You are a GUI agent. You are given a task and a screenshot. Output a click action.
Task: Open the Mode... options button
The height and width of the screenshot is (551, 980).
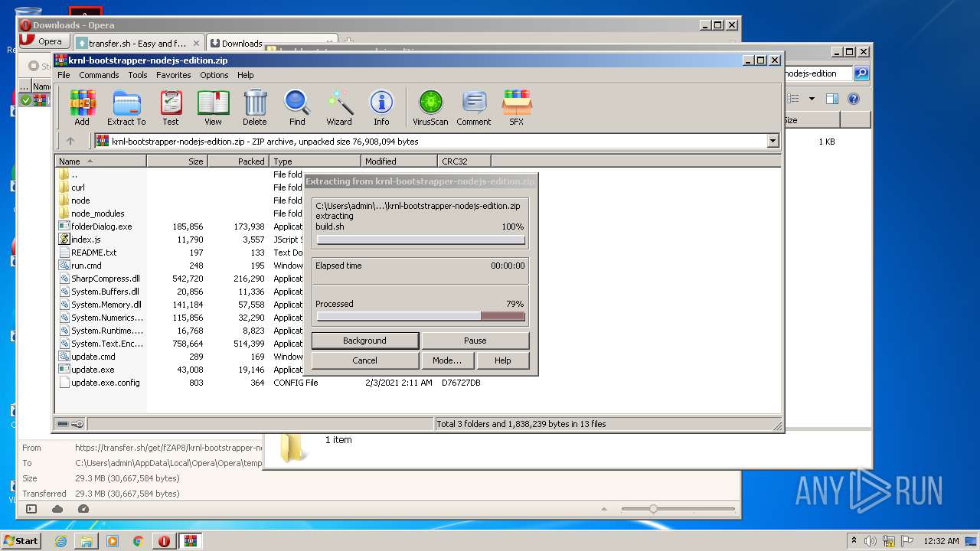[447, 360]
